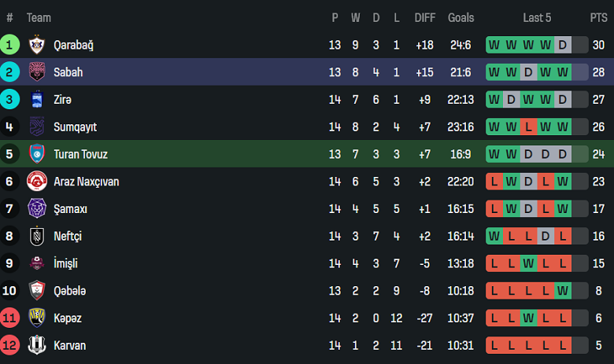614x364 pixels.
Task: Click Karvan's red position 12 badge
Action: pos(10,345)
